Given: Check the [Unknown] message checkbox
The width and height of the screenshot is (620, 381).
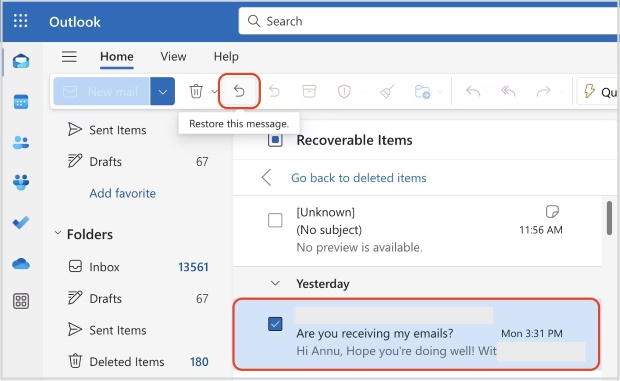Looking at the screenshot, I should click(x=275, y=220).
